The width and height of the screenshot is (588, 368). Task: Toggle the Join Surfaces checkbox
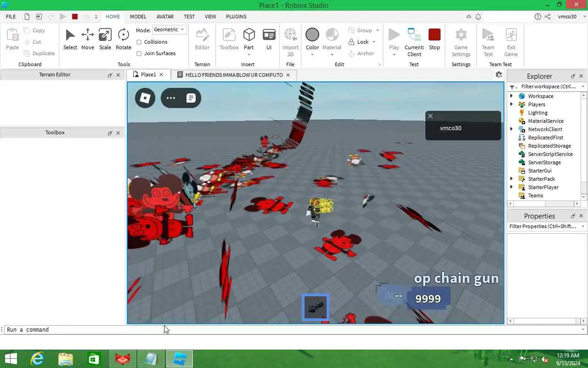click(x=139, y=53)
